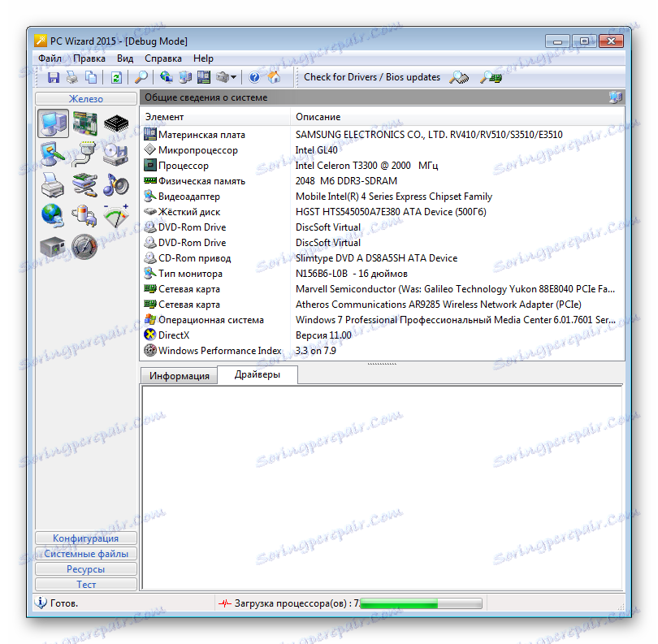Click Check for Drivers / Bios updates label
This screenshot has height=644, width=658.
372,77
